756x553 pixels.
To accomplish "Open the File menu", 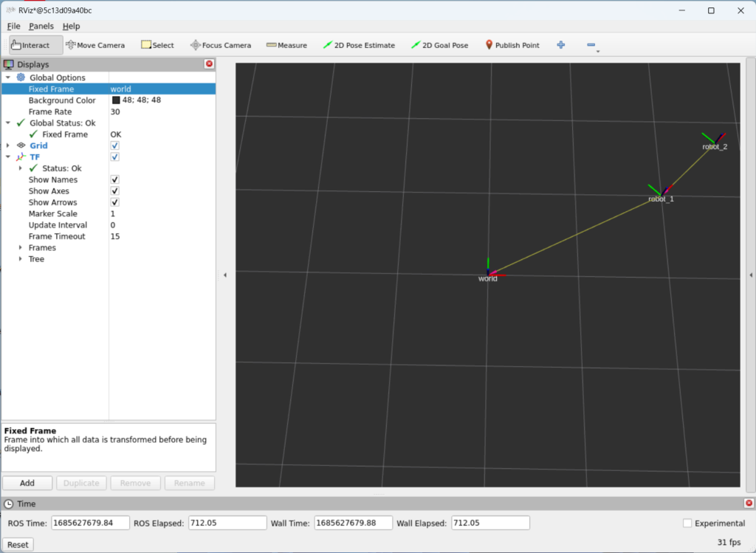I will [x=13, y=26].
